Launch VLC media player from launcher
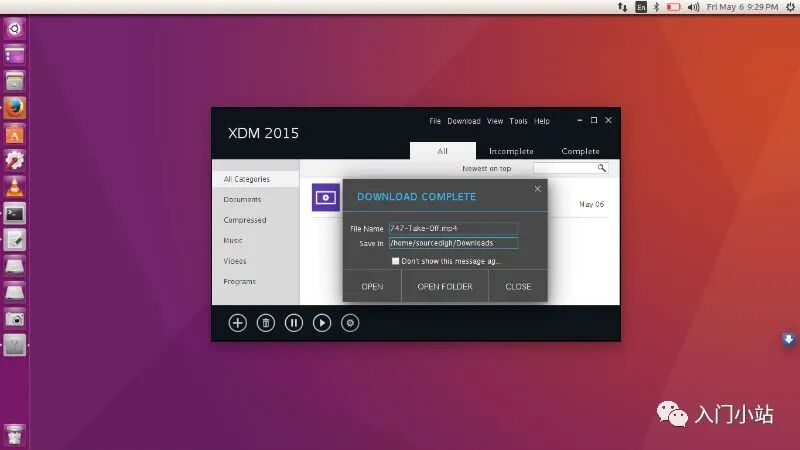The width and height of the screenshot is (800, 450). coord(14,187)
